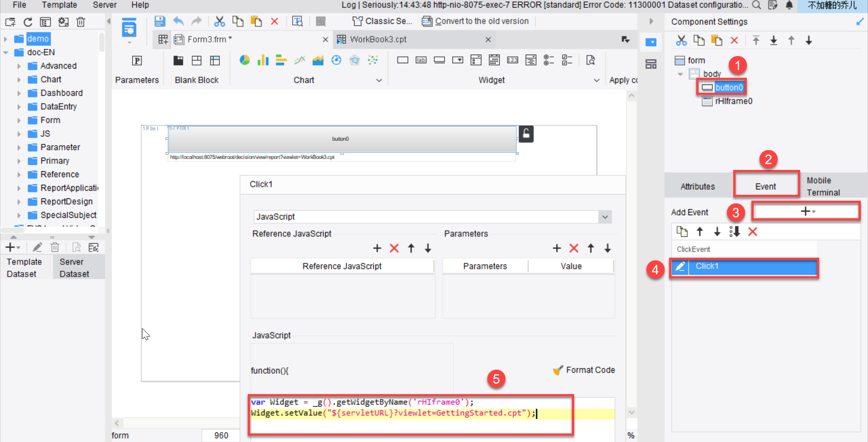Click the cut icon in Component Settings
Screen dimensions: 868x442
click(x=681, y=40)
